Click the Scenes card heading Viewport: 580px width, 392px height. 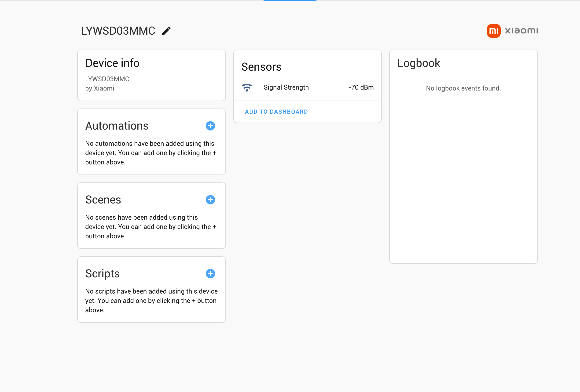click(x=103, y=200)
